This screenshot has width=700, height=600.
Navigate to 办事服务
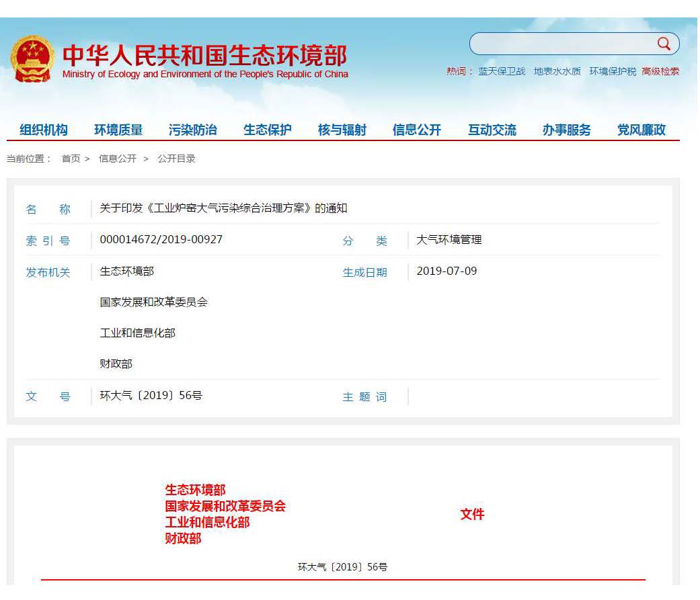coord(567,130)
